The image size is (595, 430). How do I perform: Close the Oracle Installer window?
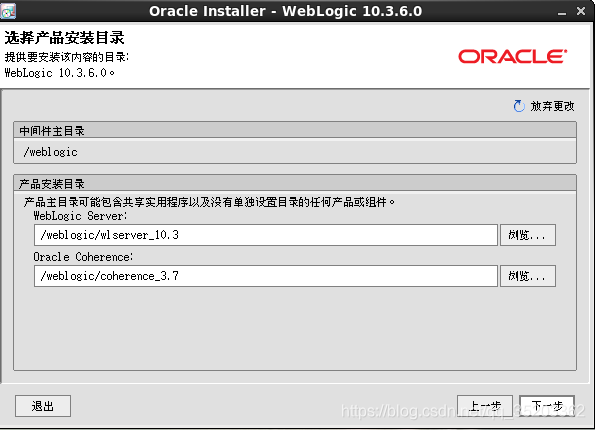pyautogui.click(x=581, y=11)
